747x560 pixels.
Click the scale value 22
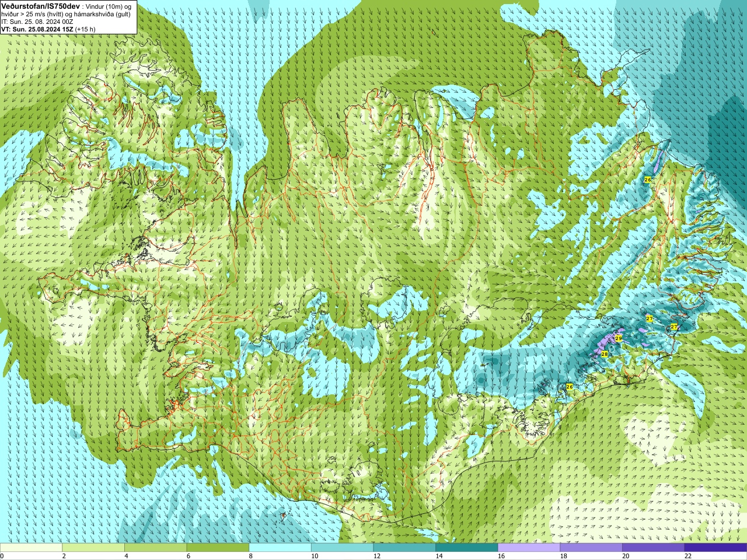688,556
